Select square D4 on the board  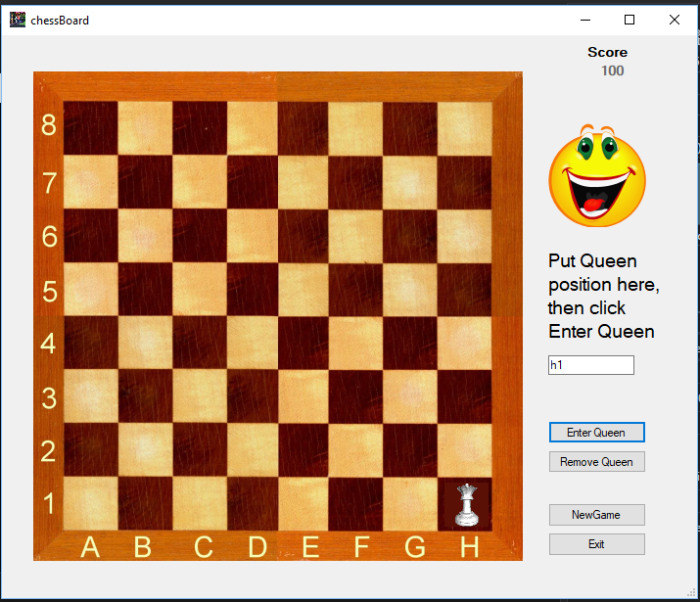click(x=253, y=343)
